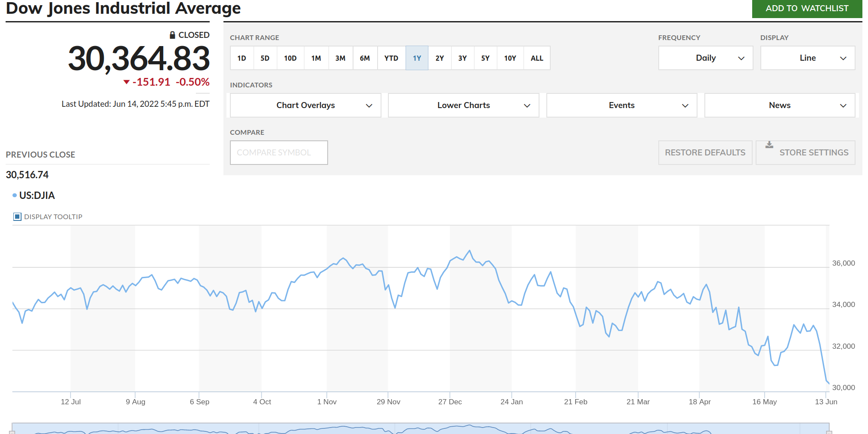Click the download icon beside Store Settings
Image resolution: width=868 pixels, height=434 pixels.
pyautogui.click(x=769, y=145)
